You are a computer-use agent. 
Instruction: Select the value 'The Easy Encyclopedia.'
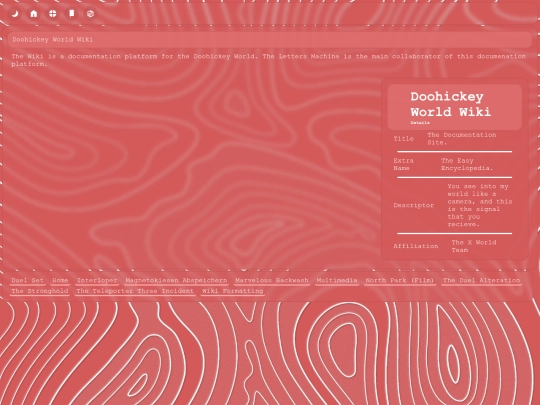click(467, 164)
